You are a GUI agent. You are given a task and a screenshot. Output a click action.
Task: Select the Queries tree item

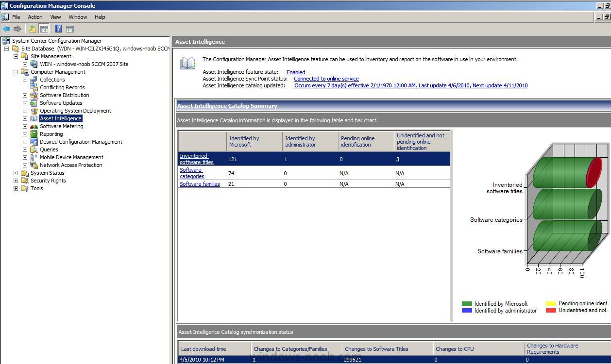click(x=49, y=149)
